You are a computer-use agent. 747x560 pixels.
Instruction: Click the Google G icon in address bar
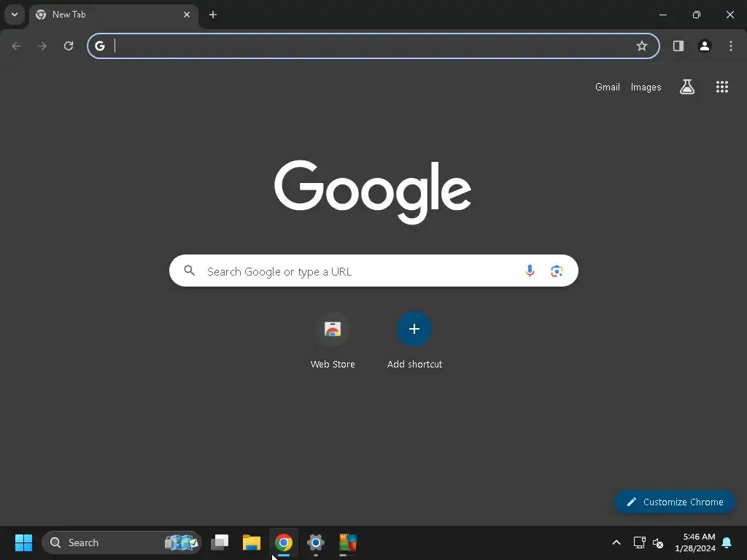(99, 46)
